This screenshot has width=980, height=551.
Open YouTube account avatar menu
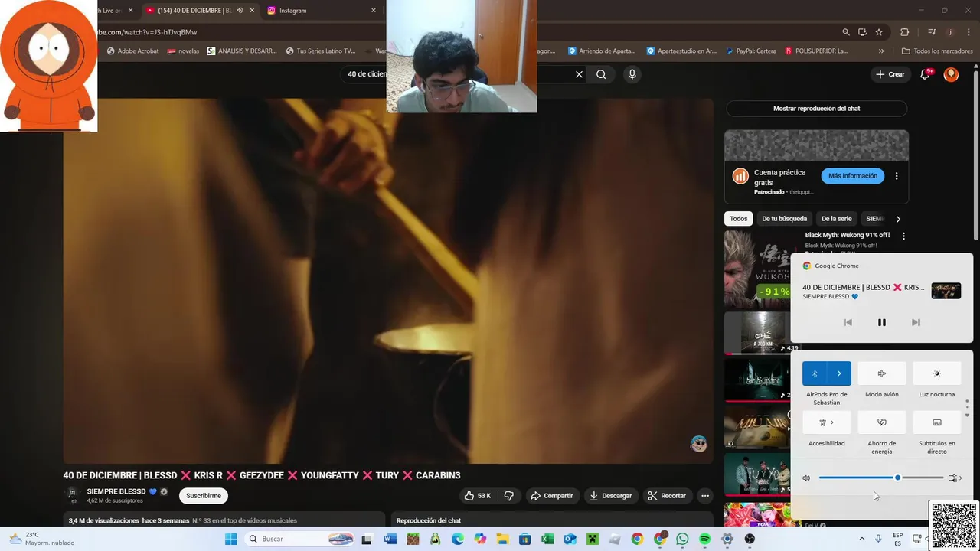(x=951, y=74)
